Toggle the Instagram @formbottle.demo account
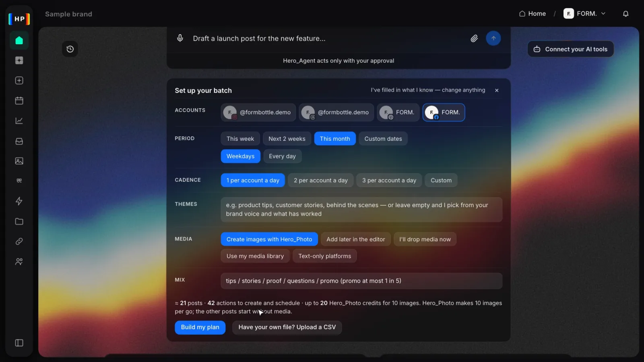This screenshot has height=362, width=644. [x=258, y=112]
